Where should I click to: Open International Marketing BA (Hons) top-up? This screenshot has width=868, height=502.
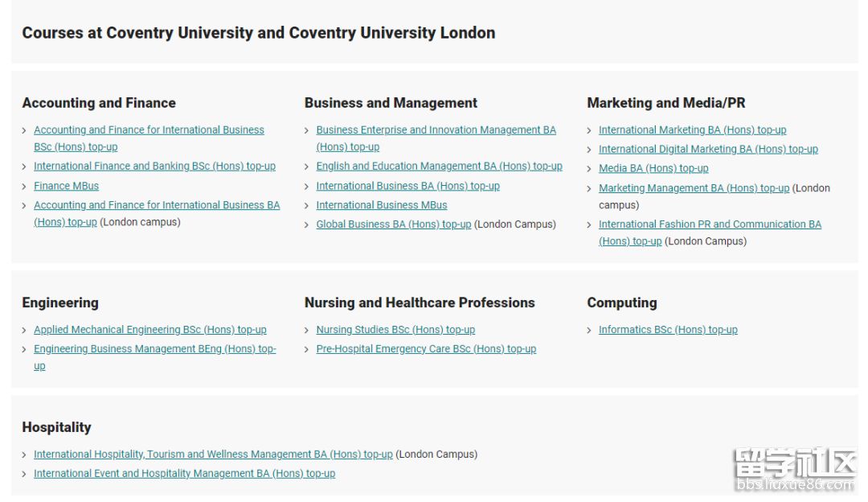692,130
